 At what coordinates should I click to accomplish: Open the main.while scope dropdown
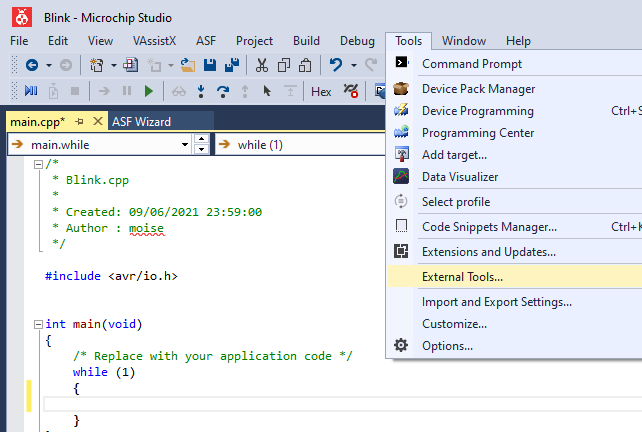point(185,144)
